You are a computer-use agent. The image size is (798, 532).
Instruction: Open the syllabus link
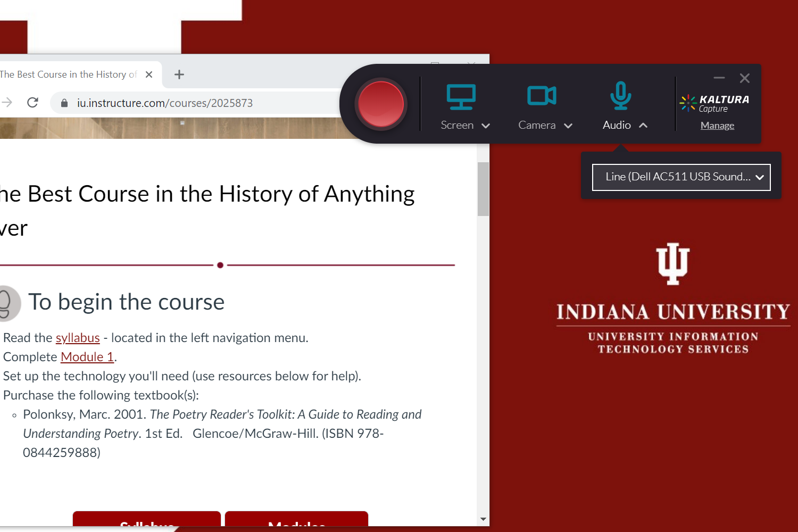click(78, 338)
